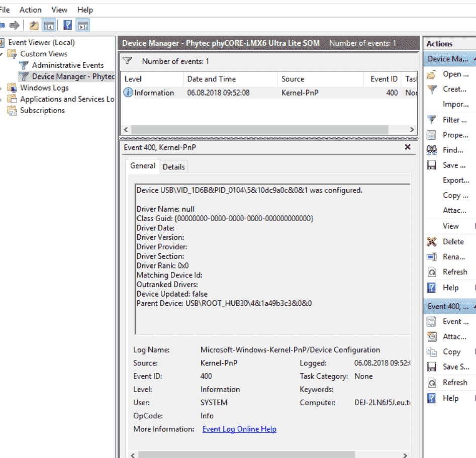Open Help in the Device Manager actions section
Image resolution: width=476 pixels, height=458 pixels.
tap(443, 288)
